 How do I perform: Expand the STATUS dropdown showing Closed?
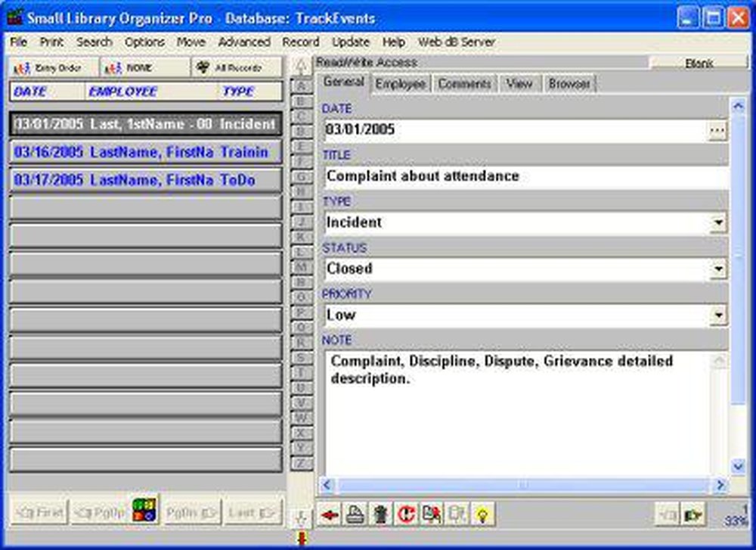pyautogui.click(x=720, y=268)
